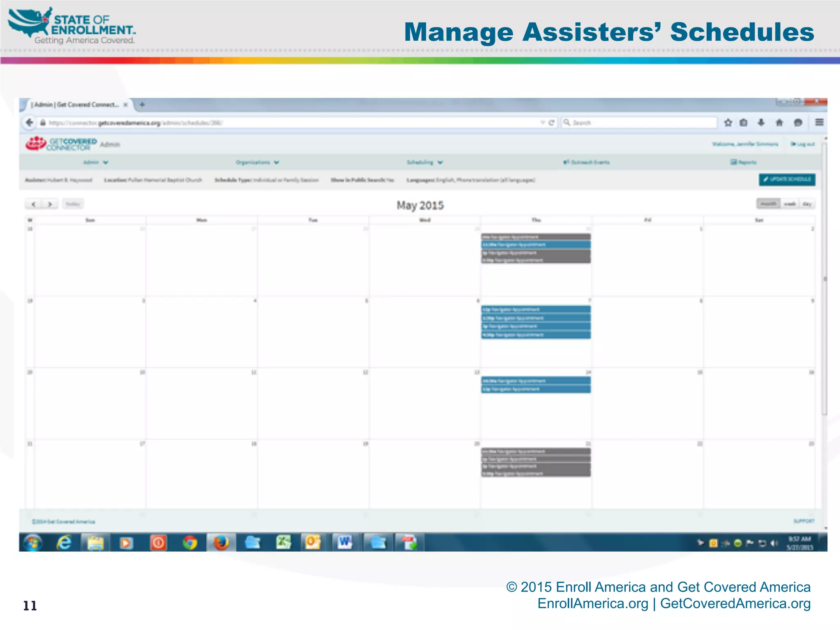Switch to Firefox in taskbar
This screenshot has height=630, width=840.
221,543
